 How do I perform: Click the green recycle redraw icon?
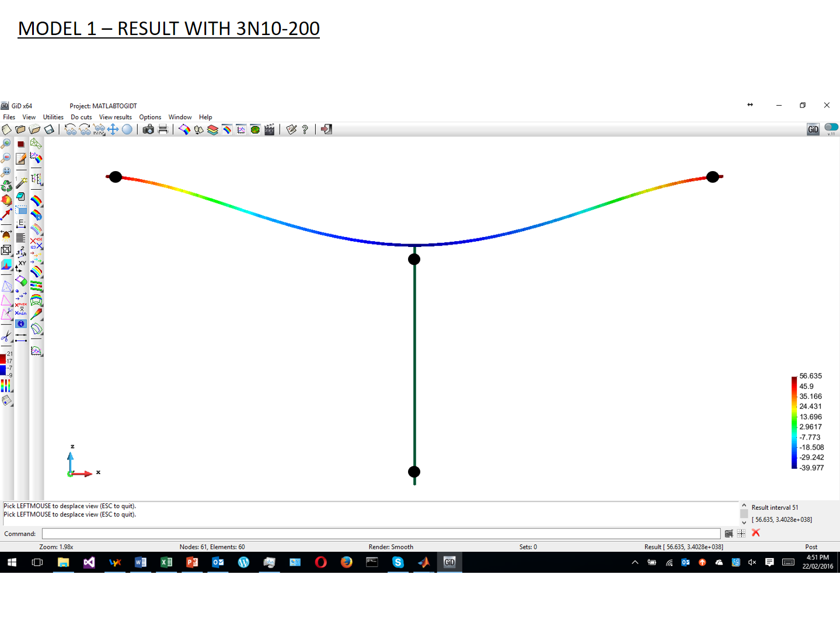coord(6,186)
